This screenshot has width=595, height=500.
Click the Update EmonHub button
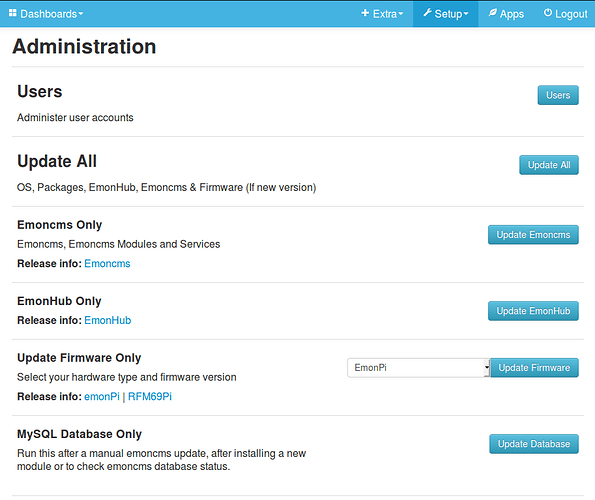[533, 311]
